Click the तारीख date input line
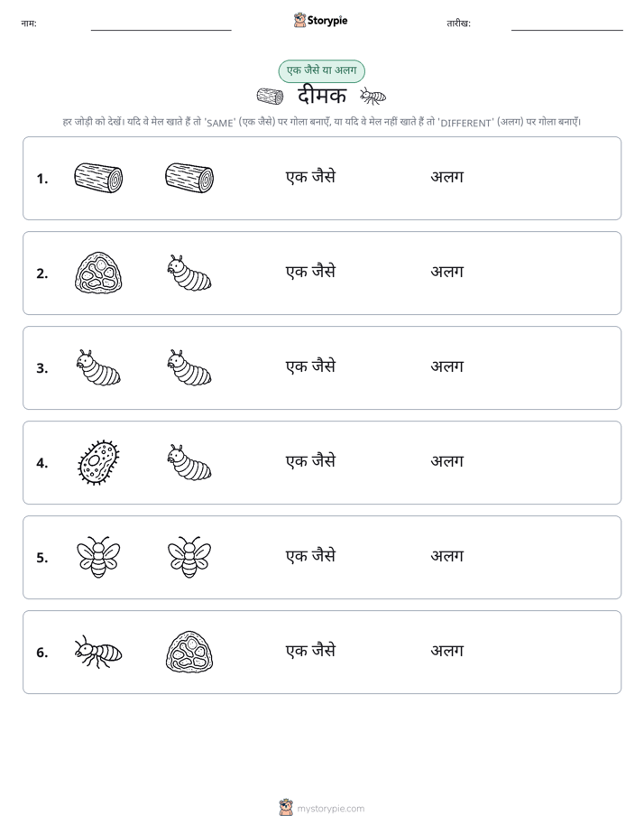Viewport: 644px width, 834px height. pyautogui.click(x=567, y=25)
